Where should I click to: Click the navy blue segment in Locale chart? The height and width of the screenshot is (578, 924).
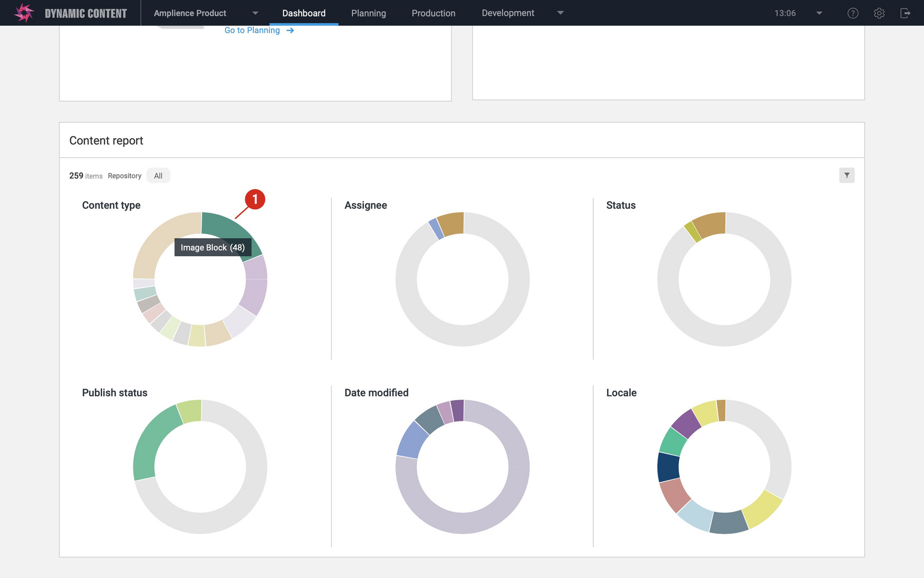668,467
